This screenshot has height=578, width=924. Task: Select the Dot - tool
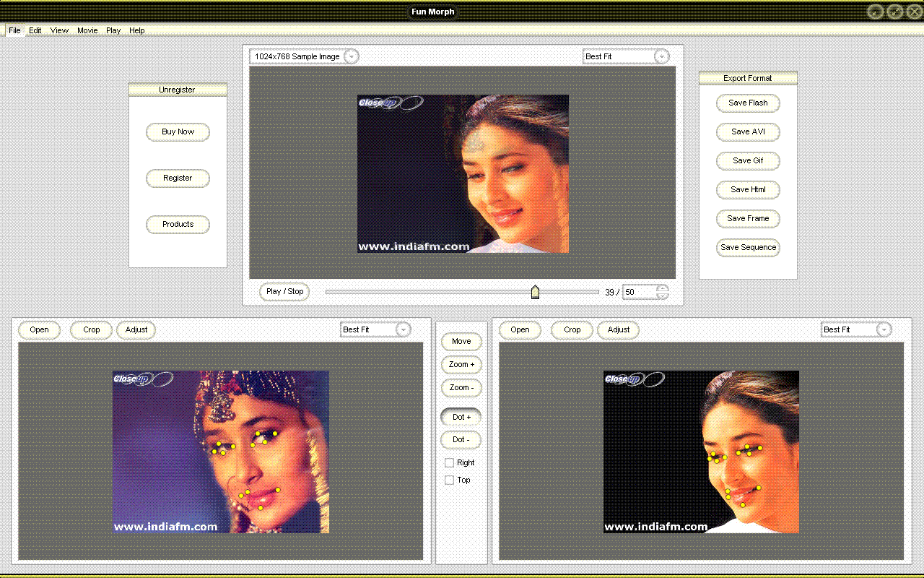tap(461, 440)
